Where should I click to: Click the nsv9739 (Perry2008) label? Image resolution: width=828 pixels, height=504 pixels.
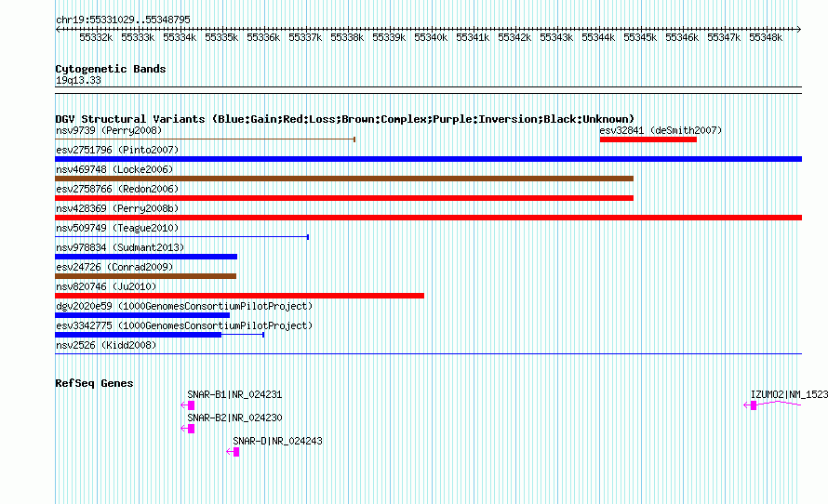coord(109,130)
